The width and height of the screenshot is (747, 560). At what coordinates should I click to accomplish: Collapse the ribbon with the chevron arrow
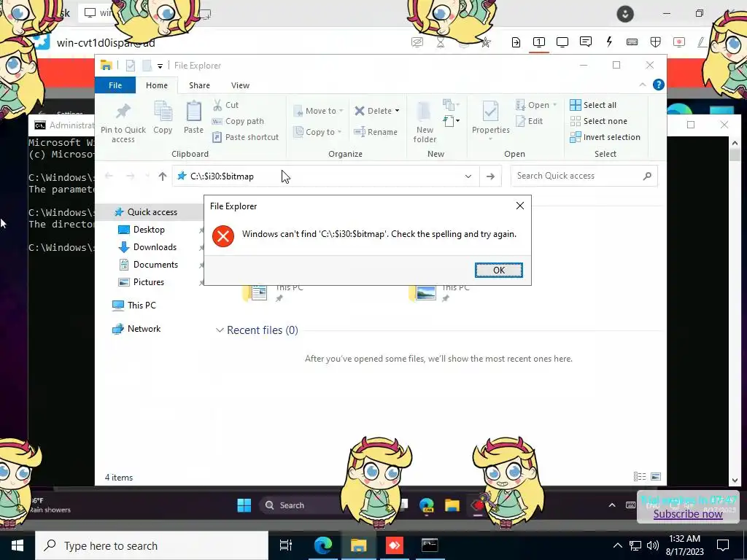642,85
